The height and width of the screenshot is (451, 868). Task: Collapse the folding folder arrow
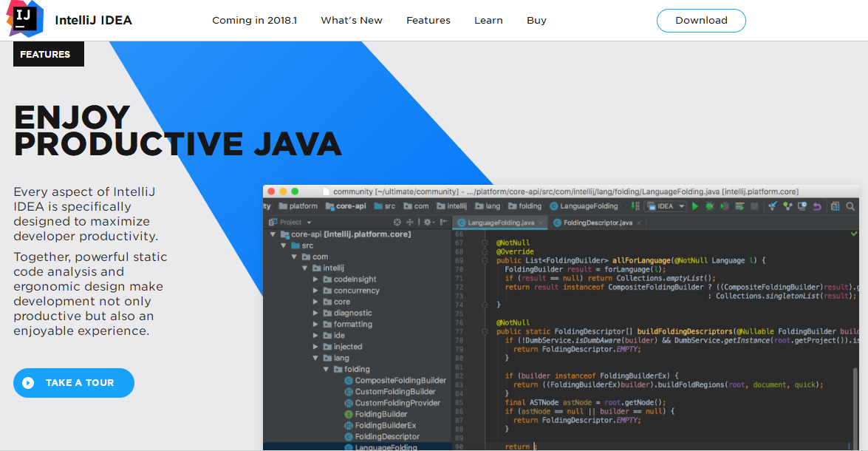[x=326, y=369]
